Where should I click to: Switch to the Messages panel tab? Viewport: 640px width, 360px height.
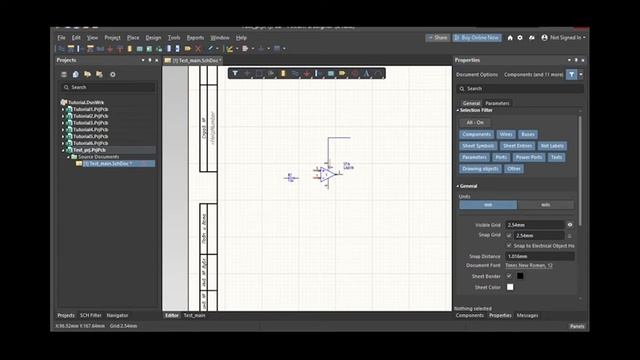[527, 316]
